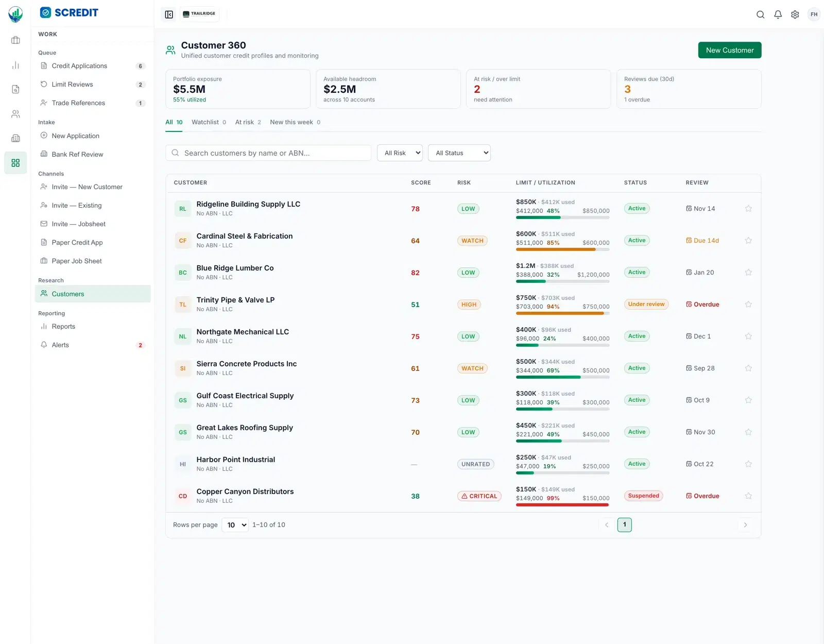Star the Trinity Pipe & Valve LP row
Viewport: 824px width, 644px height.
(748, 304)
